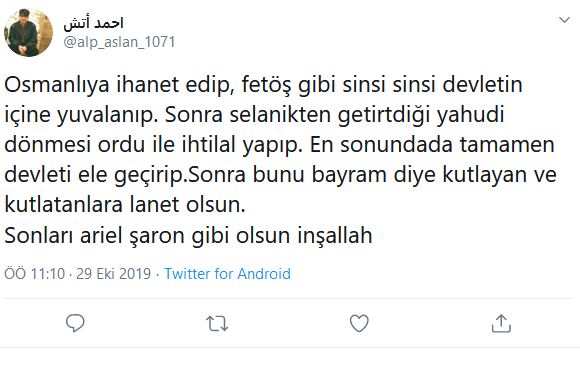Image resolution: width=580 pixels, height=371 pixels.
Task: Click the tweet line starting with Osmanlıya
Action: (263, 85)
